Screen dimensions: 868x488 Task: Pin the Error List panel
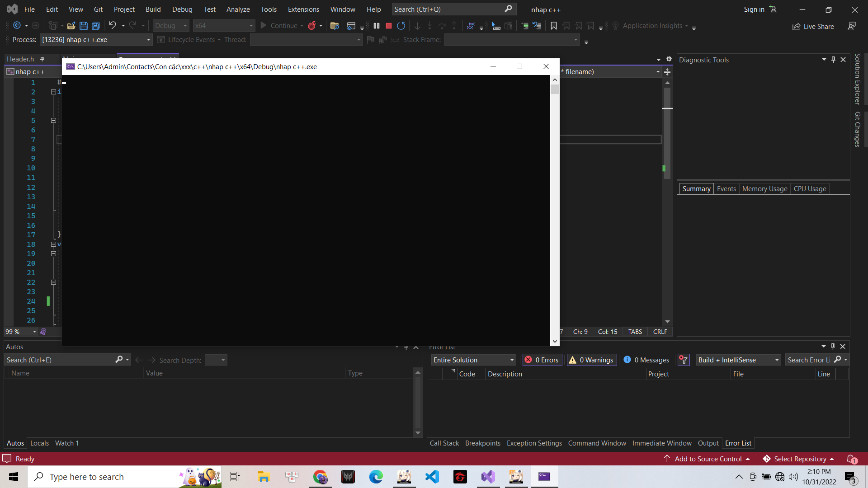coord(833,347)
